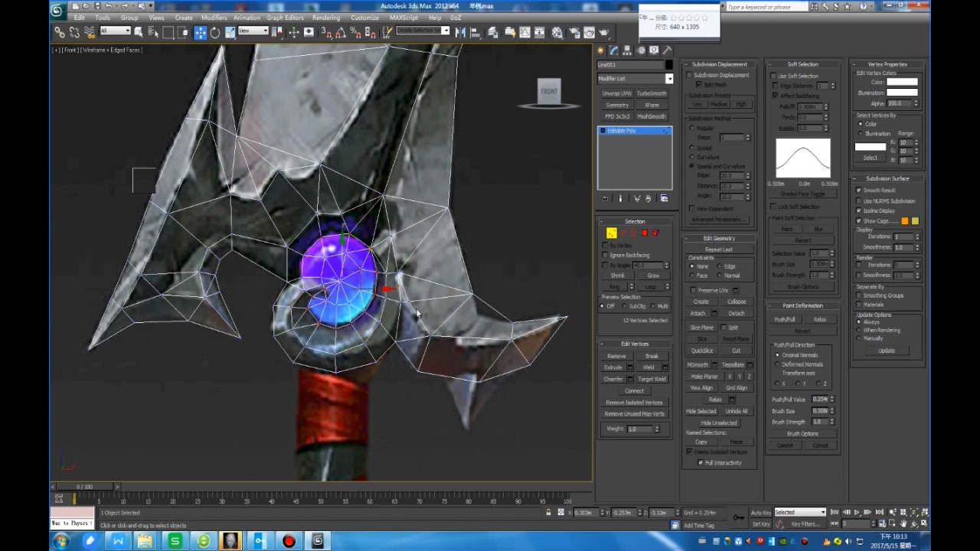Activate the Select and Rotate tool

click(x=216, y=31)
